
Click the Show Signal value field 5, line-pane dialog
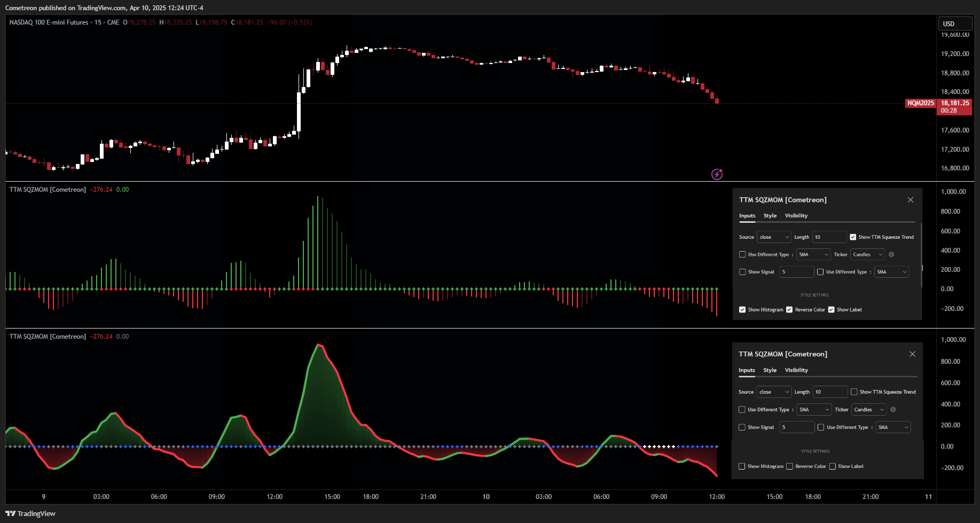[x=797, y=427]
